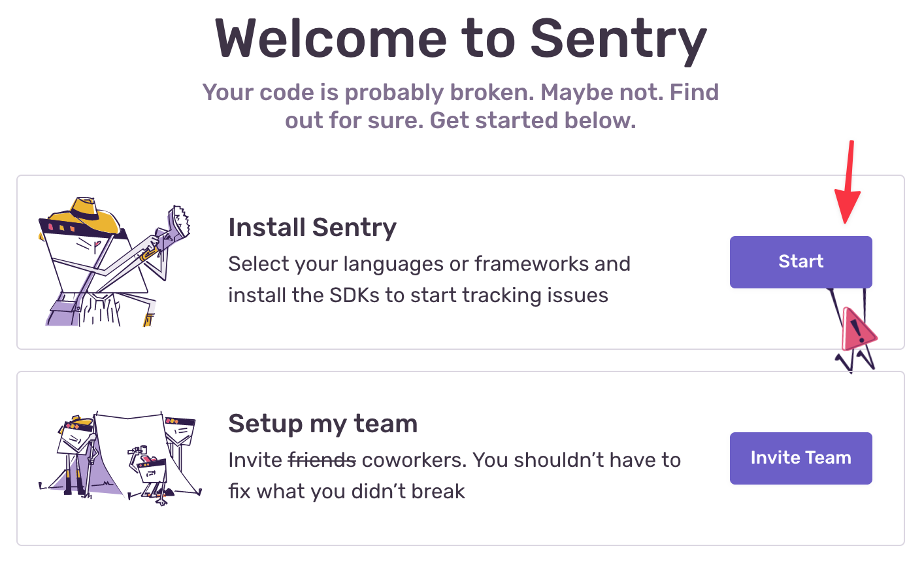Click the Invite Team button
The height and width of the screenshot is (565, 924).
[800, 458]
